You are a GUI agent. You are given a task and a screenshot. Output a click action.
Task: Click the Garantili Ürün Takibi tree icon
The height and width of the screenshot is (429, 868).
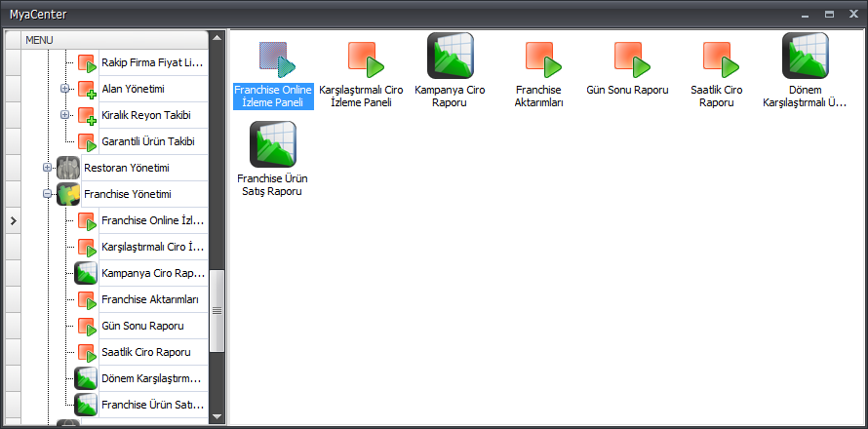(87, 142)
